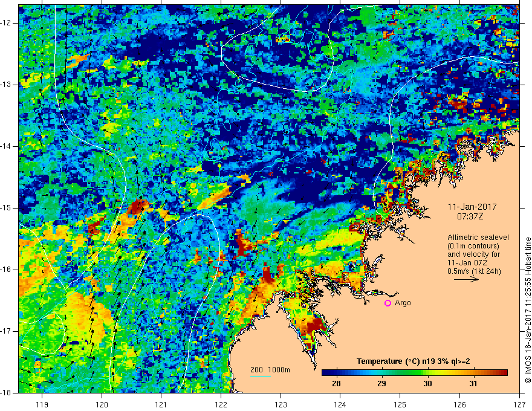The image size is (532, 411).
Task: Click the temperature color bar legend
Action: point(415,373)
